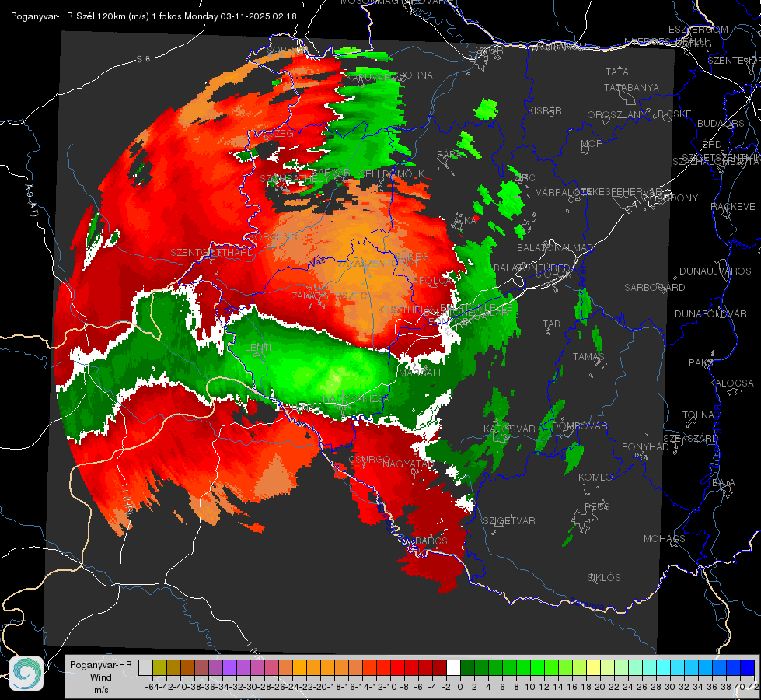The width and height of the screenshot is (761, 700).
Task: Select the BAJA label
Action: pos(724,482)
